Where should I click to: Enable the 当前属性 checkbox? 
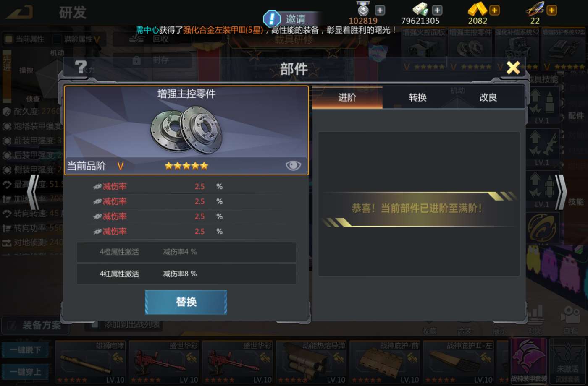point(8,39)
